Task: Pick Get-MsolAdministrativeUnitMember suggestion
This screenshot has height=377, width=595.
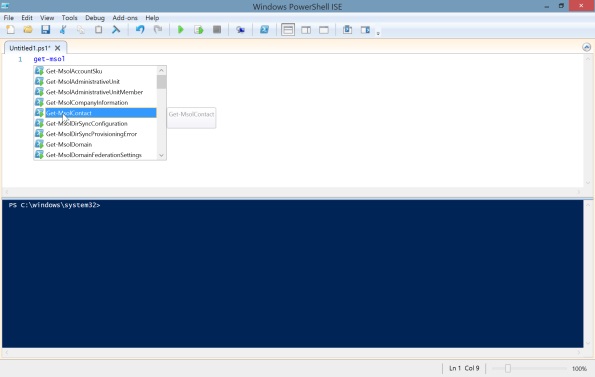Action: (95, 92)
